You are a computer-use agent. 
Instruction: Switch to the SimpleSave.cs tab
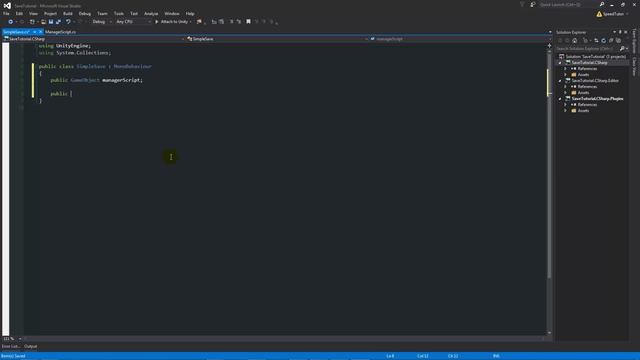click(16, 32)
